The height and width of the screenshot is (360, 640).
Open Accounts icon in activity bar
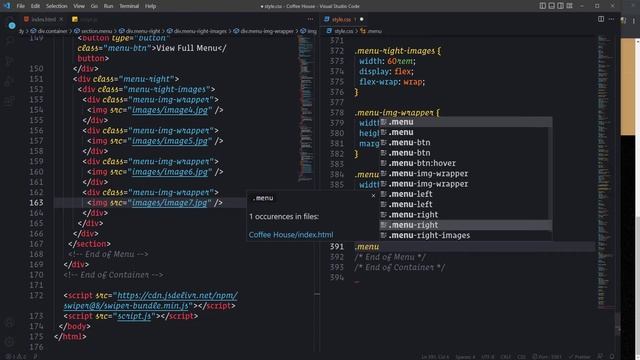pos(9,322)
